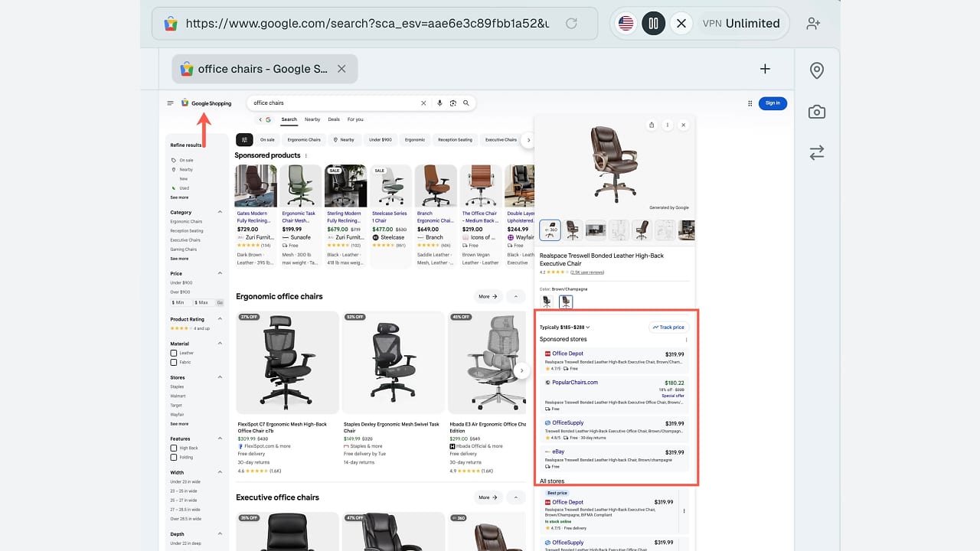Image resolution: width=980 pixels, height=551 pixels.
Task: Open Google Lens image search icon
Action: [x=452, y=103]
